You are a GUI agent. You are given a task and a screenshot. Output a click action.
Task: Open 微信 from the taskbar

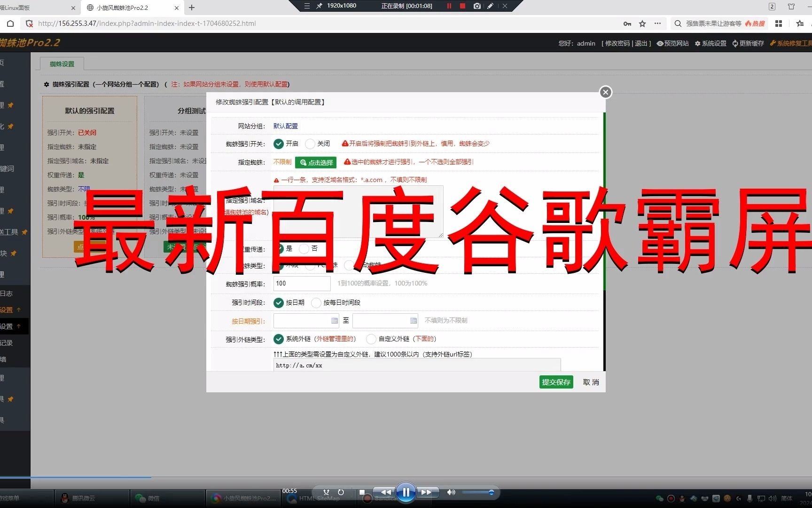(x=167, y=498)
